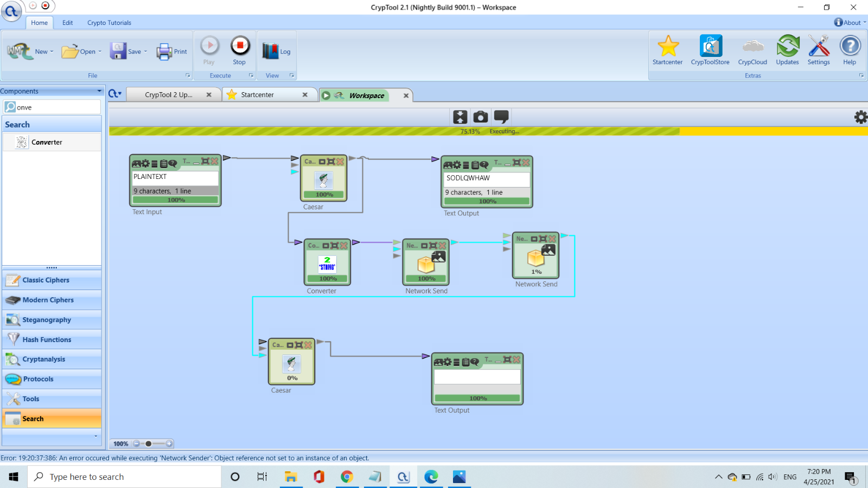Image resolution: width=868 pixels, height=488 pixels.
Task: Launch the CrypToolStore
Action: coord(710,50)
